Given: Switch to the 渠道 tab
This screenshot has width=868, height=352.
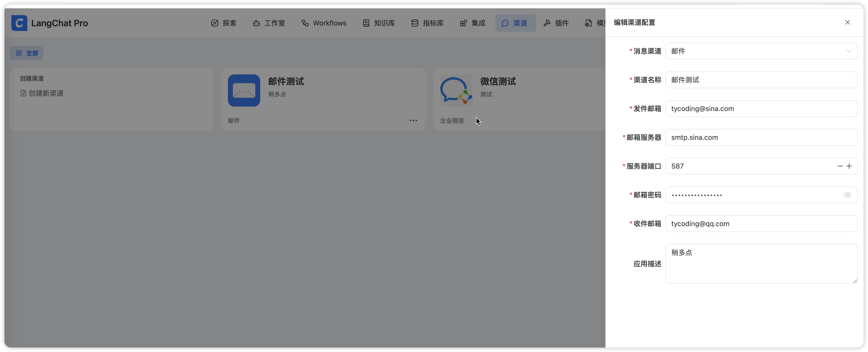Looking at the screenshot, I should pyautogui.click(x=515, y=23).
